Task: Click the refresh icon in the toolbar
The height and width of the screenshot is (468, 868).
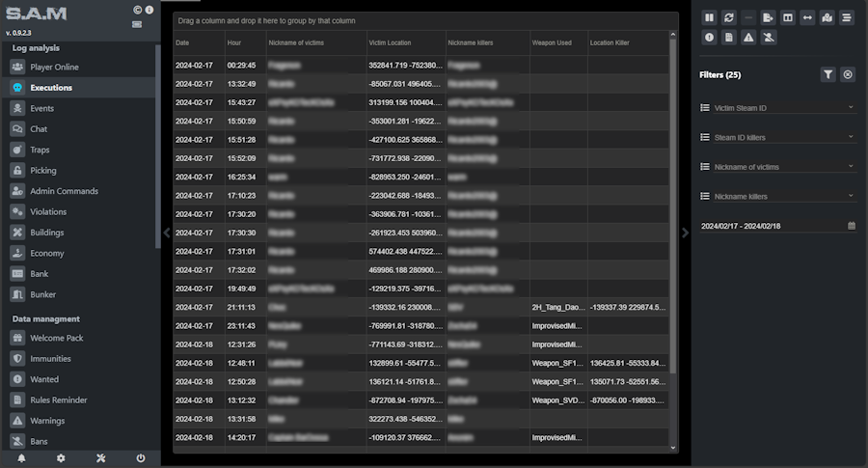Action: (729, 17)
